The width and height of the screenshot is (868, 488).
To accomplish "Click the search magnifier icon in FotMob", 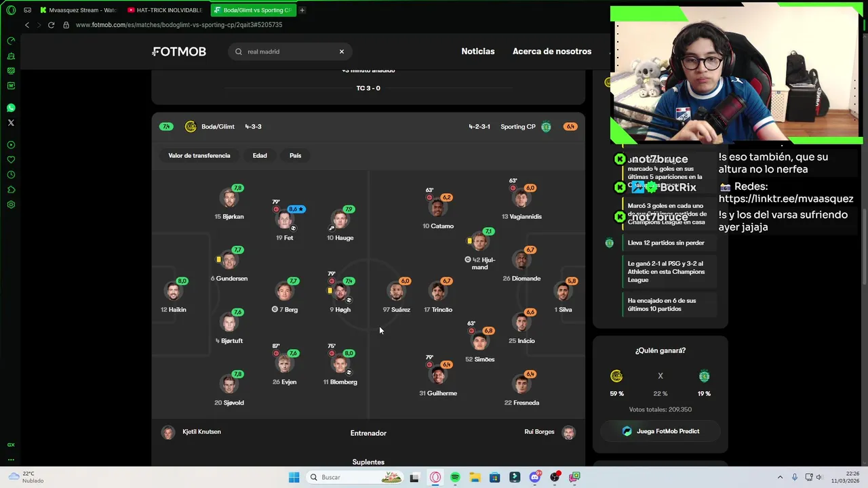I will [x=239, y=52].
